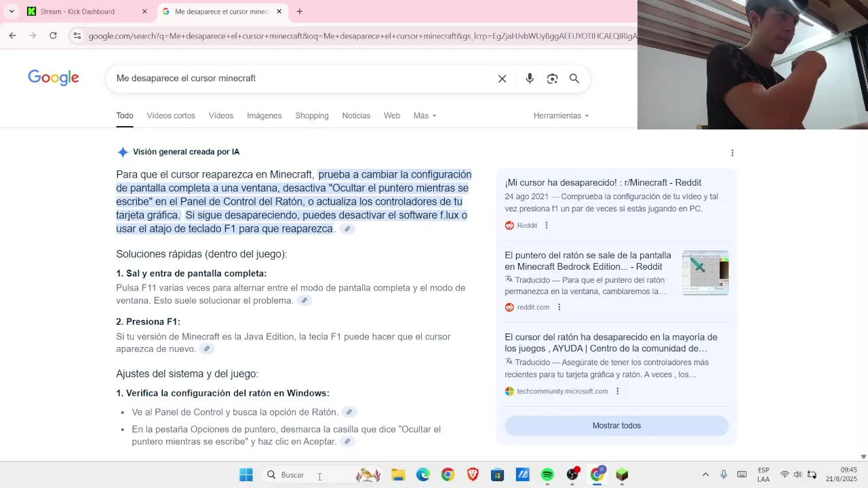Click the techcommunity.microsoft.com source label

pos(562,391)
